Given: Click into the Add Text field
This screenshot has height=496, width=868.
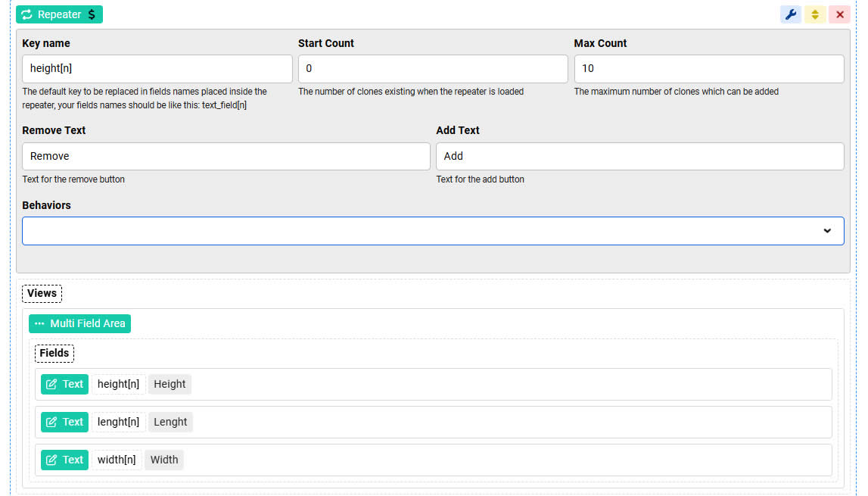Looking at the screenshot, I should [639, 157].
